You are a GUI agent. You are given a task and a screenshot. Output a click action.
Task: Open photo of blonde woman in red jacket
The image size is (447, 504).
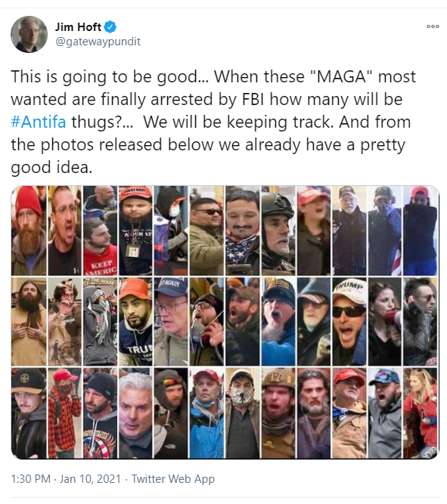tap(421, 413)
